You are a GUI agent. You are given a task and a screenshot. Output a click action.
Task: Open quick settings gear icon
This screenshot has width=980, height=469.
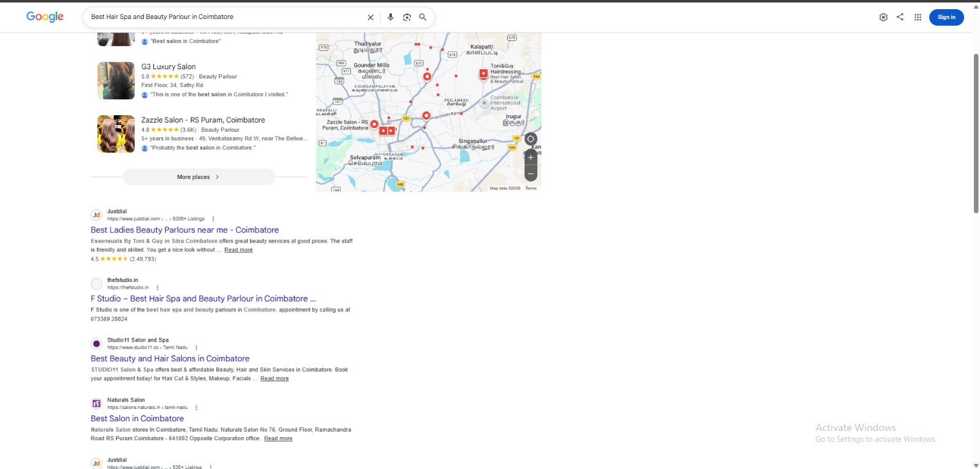[883, 17]
